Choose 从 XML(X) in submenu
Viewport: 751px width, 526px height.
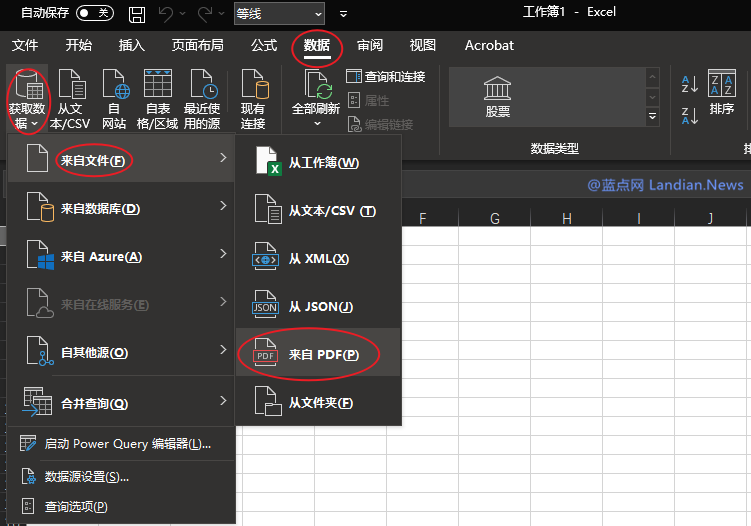click(x=319, y=257)
